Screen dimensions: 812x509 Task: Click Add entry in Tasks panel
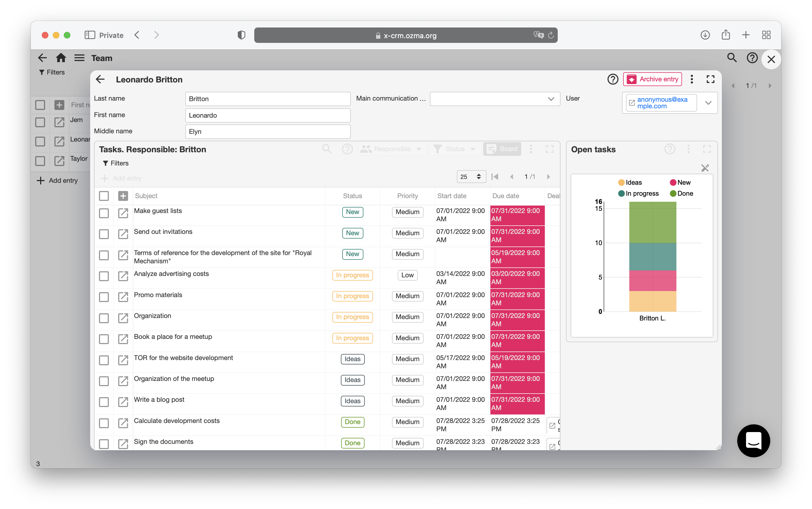click(x=121, y=178)
